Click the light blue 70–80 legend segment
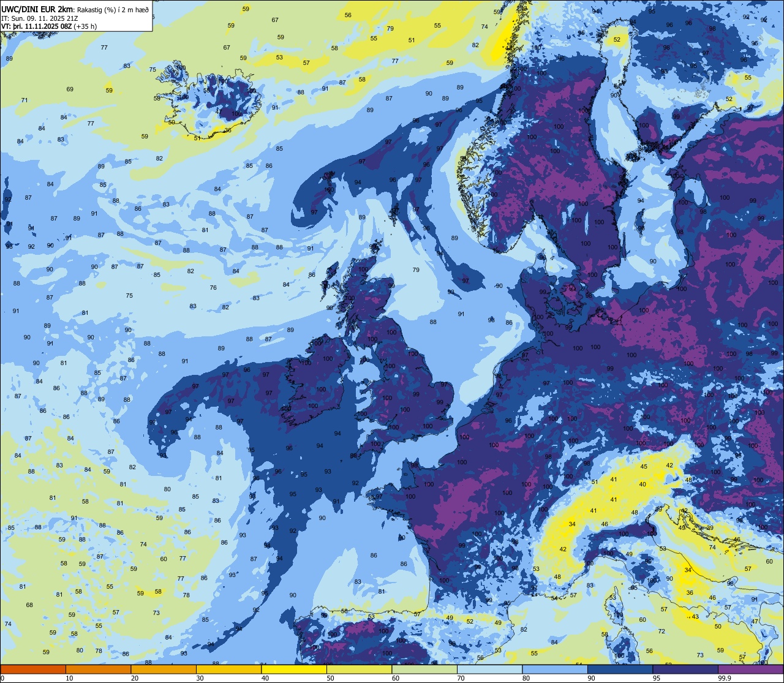Screen dimensions: 784x683 click(489, 669)
